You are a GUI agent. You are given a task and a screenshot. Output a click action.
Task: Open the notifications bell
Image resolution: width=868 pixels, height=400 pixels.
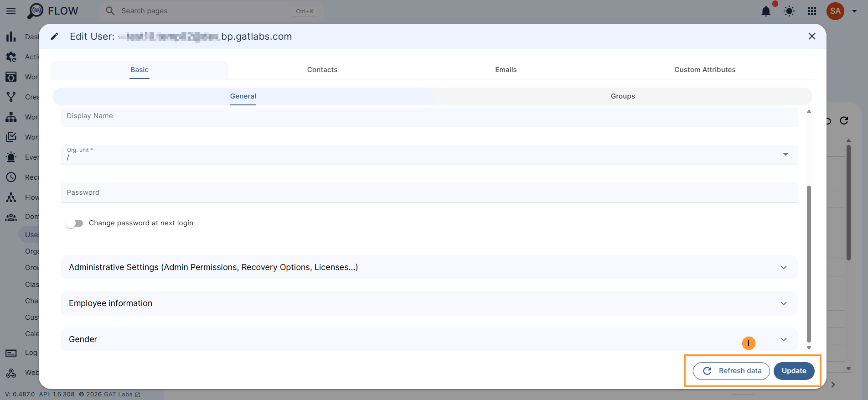[x=766, y=11]
